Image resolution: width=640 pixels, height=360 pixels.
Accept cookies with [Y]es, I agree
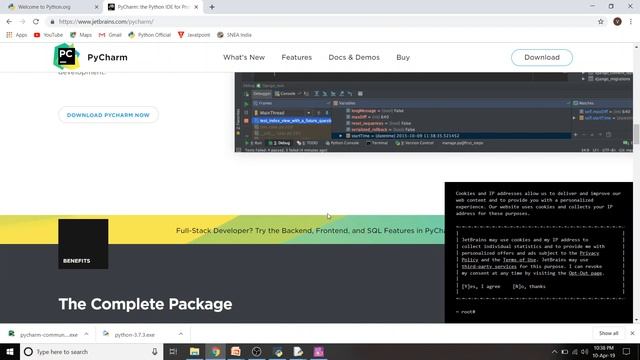tap(480, 287)
